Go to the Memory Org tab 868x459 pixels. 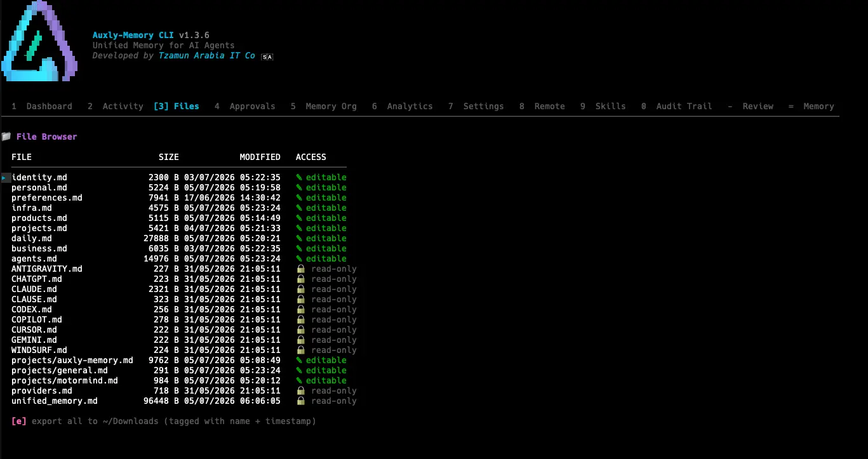pyautogui.click(x=324, y=106)
